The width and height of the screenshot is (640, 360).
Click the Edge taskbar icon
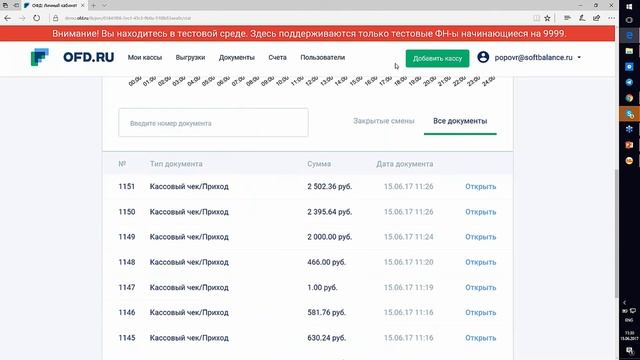[x=629, y=36]
